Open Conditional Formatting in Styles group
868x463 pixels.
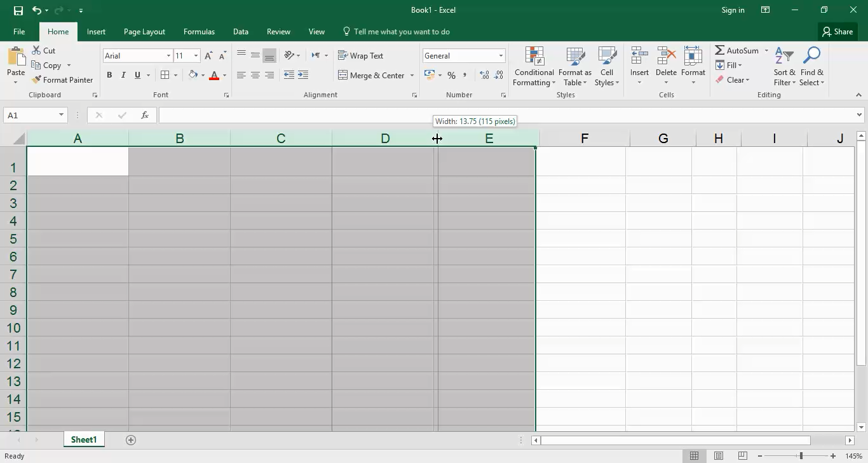534,66
